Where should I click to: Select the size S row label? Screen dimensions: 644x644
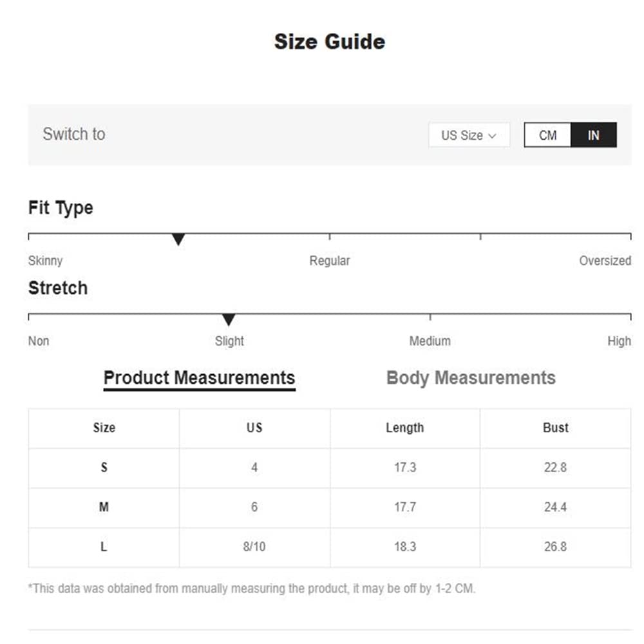104,468
